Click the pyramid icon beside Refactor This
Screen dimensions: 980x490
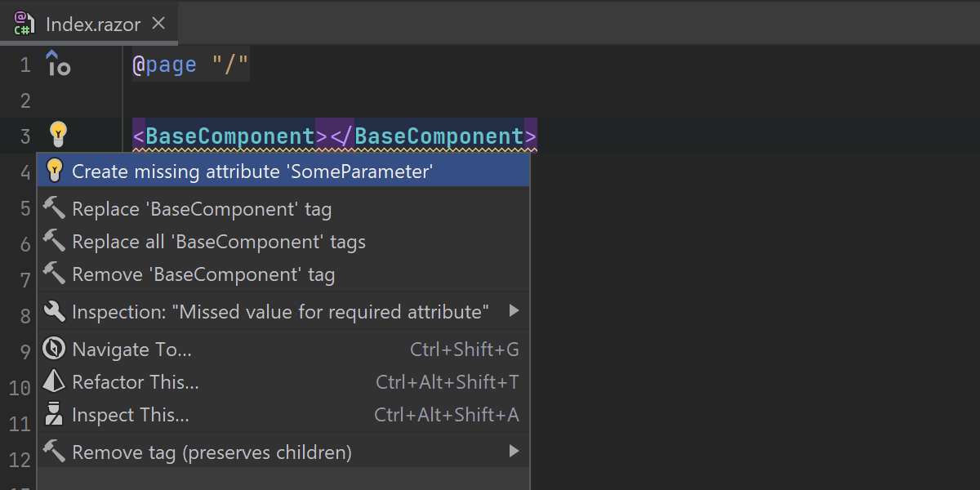click(x=54, y=382)
